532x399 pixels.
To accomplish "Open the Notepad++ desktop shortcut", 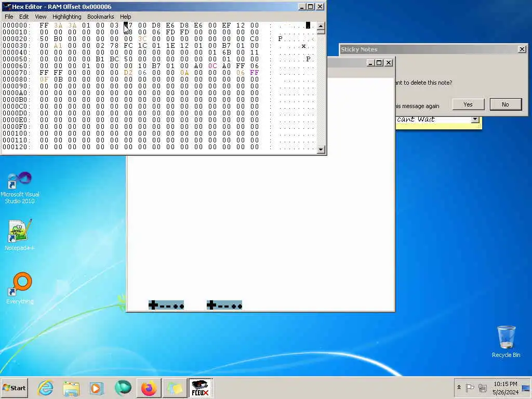I will [20, 235].
